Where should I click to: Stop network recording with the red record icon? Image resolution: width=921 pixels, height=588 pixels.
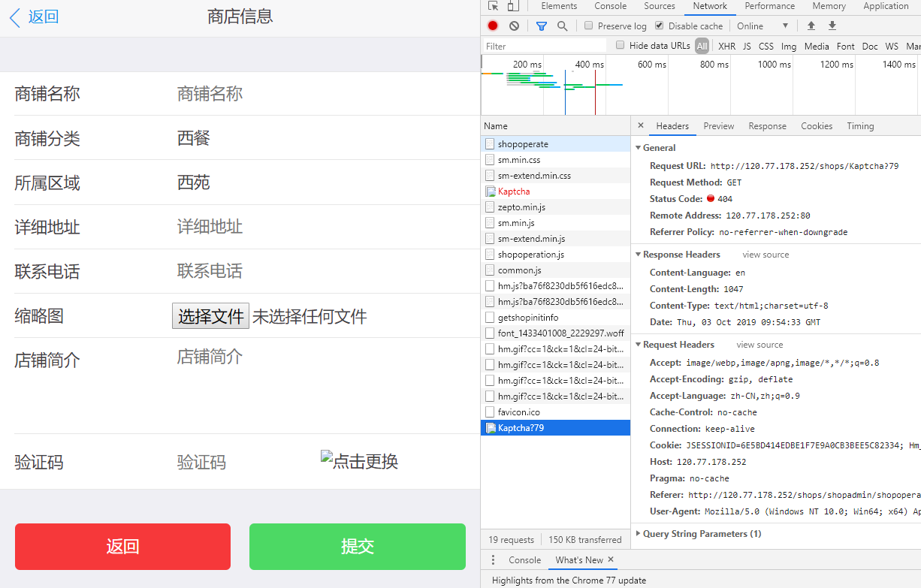tap(492, 26)
